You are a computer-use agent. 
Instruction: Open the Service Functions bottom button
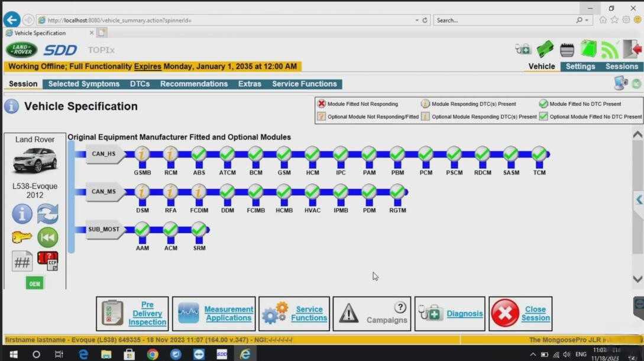[294, 314]
